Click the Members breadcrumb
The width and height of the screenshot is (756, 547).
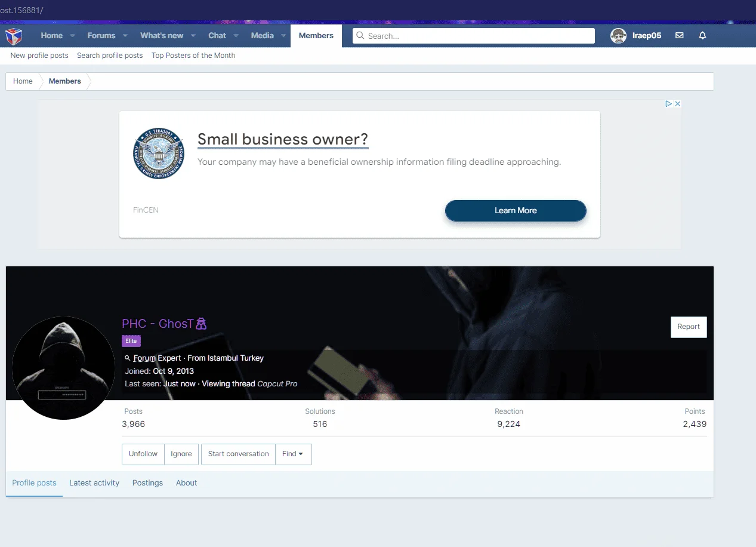(x=65, y=81)
